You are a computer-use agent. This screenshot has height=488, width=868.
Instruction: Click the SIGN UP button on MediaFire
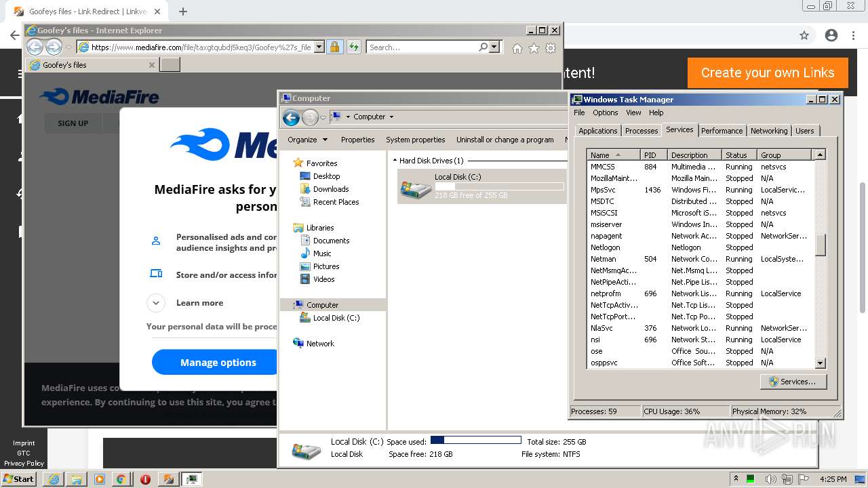(73, 123)
